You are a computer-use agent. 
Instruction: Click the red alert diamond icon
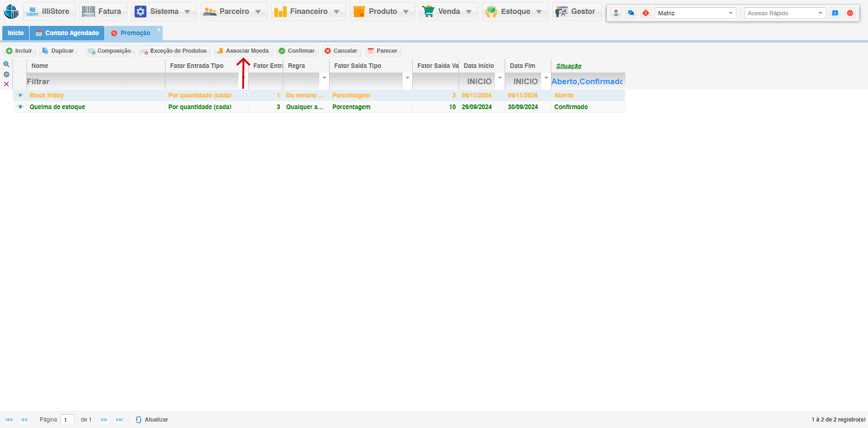(x=646, y=13)
